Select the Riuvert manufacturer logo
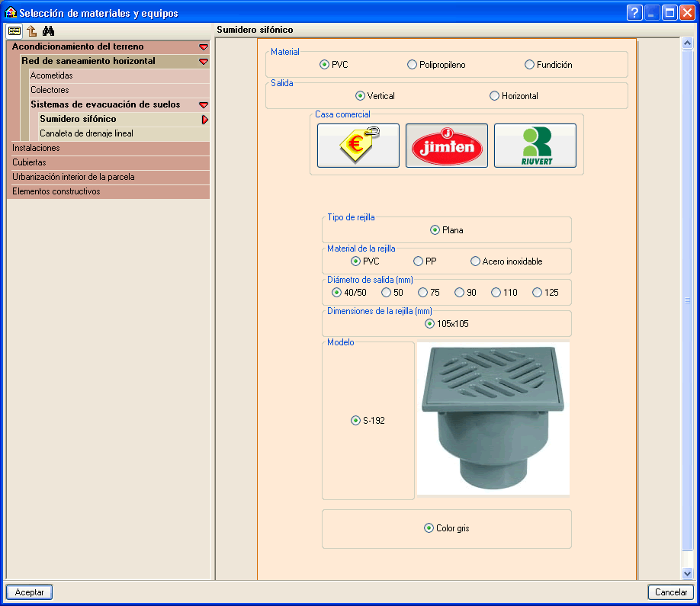This screenshot has width=700, height=606. click(x=535, y=146)
